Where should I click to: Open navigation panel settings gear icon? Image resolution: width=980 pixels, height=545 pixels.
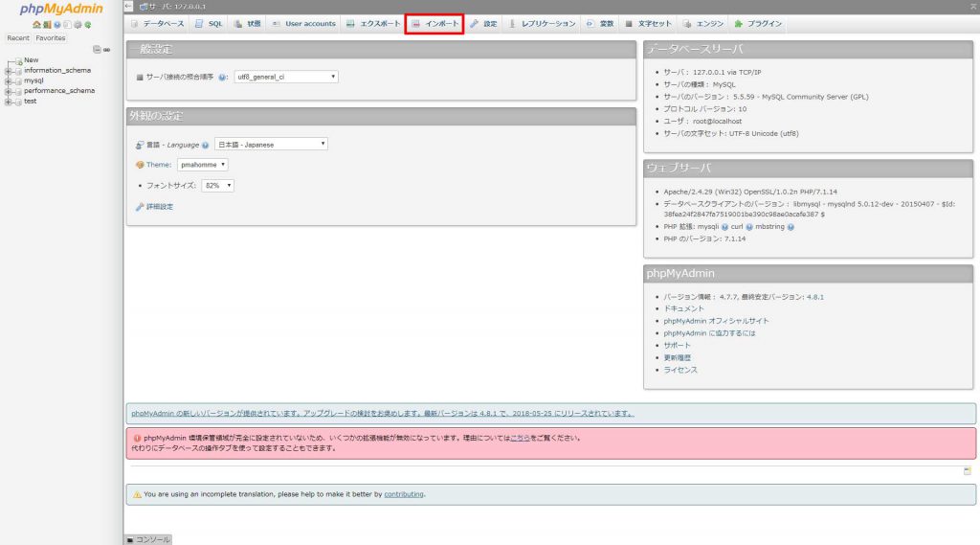coord(78,24)
